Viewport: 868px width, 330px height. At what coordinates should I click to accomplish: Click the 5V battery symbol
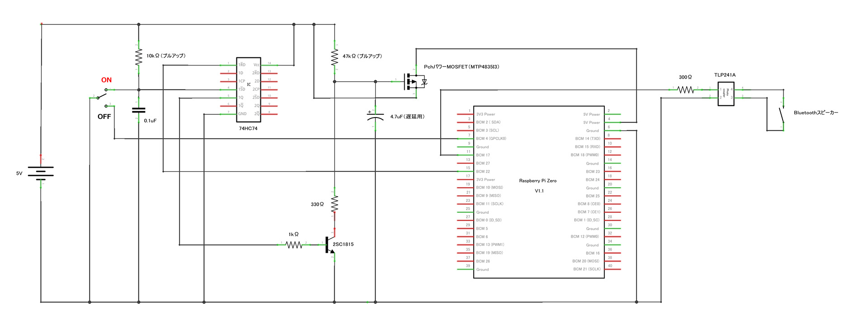41,172
